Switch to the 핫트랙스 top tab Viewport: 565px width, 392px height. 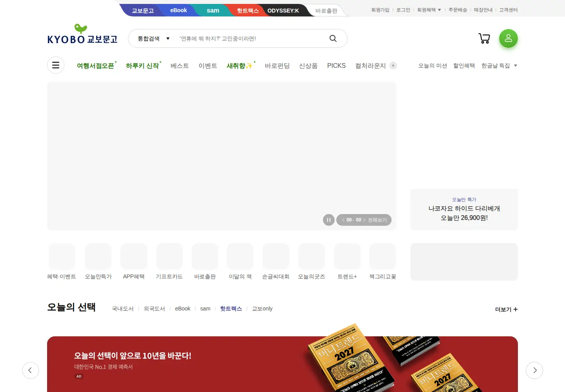(248, 11)
